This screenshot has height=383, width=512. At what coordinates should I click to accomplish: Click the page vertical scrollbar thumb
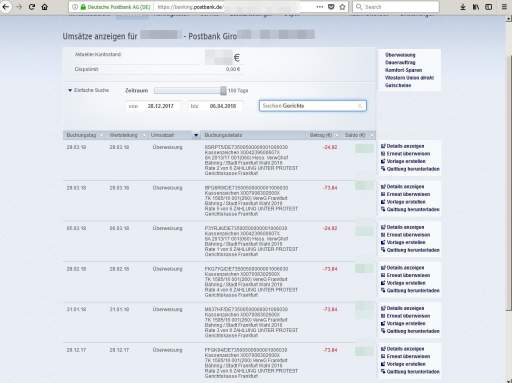tap(509, 182)
